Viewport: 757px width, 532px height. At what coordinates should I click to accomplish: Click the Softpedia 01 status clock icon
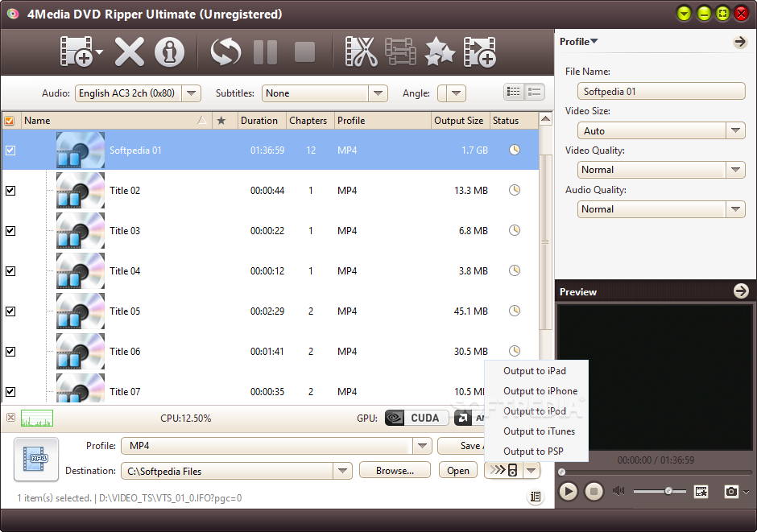coord(515,150)
